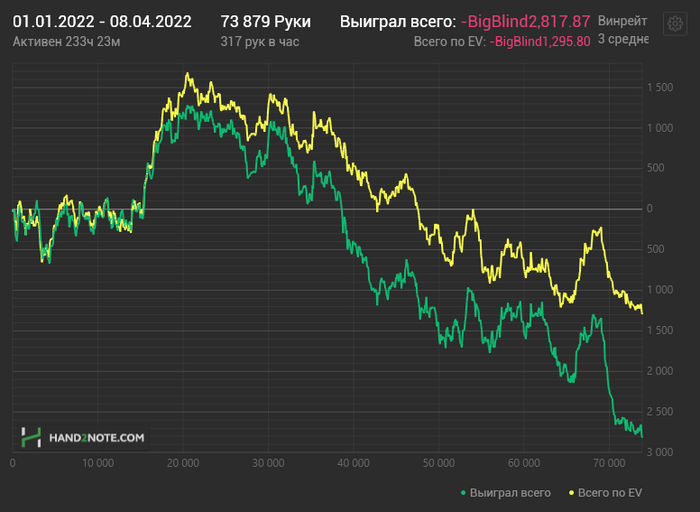700x512 pixels.
Task: Click 'Активен 233ч 23м' active time text
Action: pos(66,42)
